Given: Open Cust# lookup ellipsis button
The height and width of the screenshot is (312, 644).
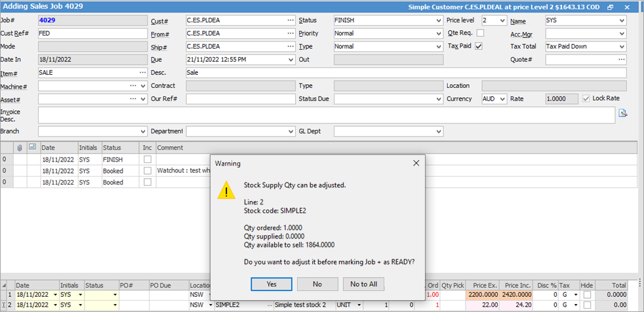Looking at the screenshot, I should click(x=290, y=20).
